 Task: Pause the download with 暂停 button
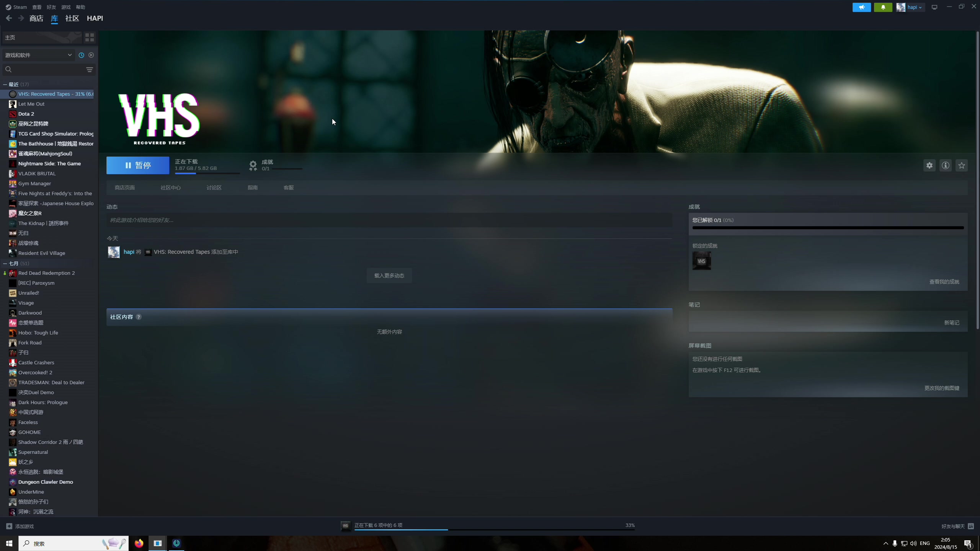[x=138, y=165]
